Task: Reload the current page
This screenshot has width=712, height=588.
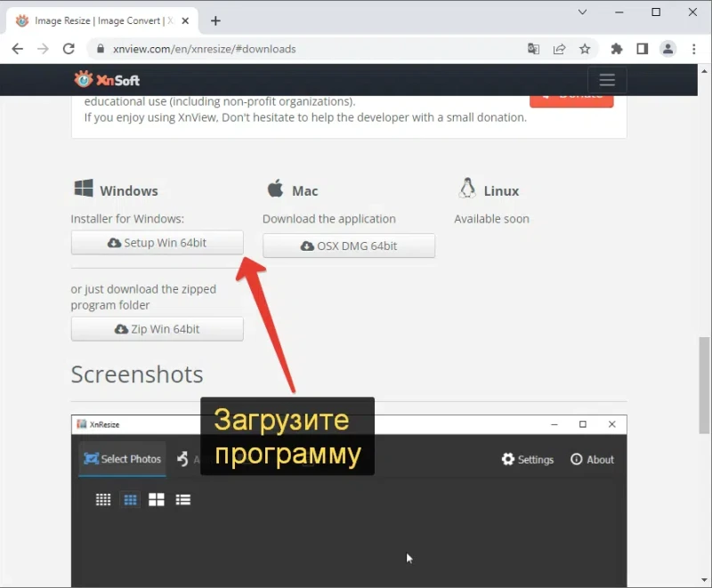Action: coord(69,49)
